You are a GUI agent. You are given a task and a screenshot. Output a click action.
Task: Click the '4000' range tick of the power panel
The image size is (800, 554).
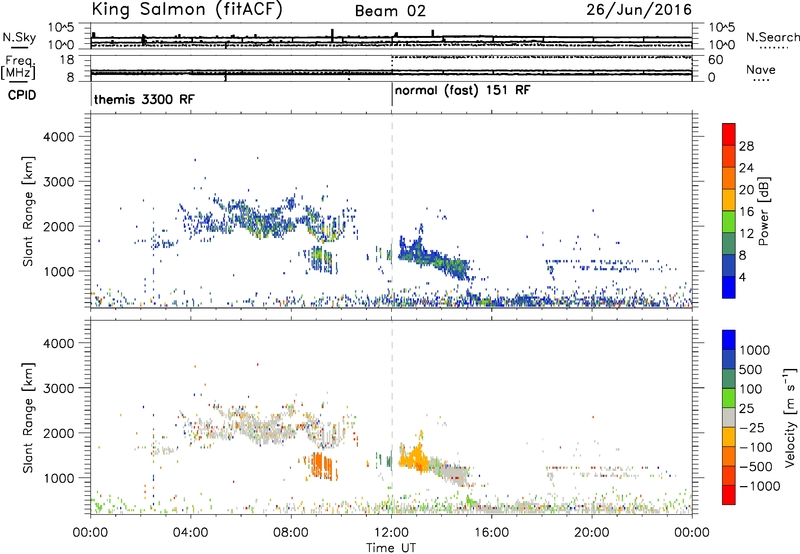point(58,137)
